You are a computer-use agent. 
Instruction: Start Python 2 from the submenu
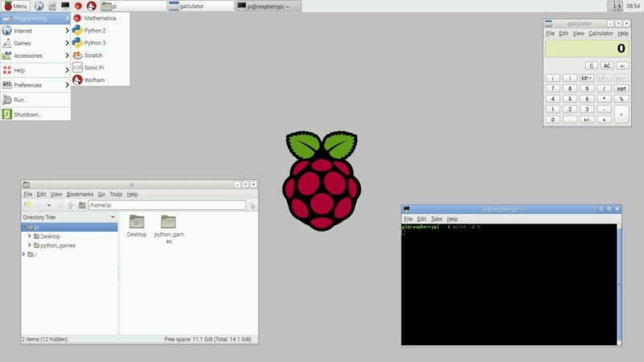100,31
